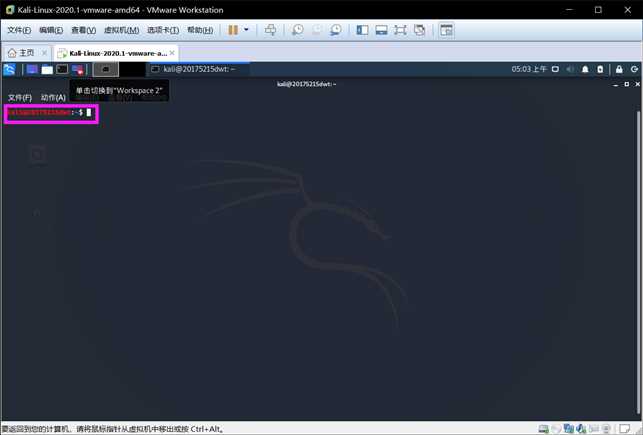
Task: Take a snapshot of the virtual machine
Action: (x=298, y=30)
